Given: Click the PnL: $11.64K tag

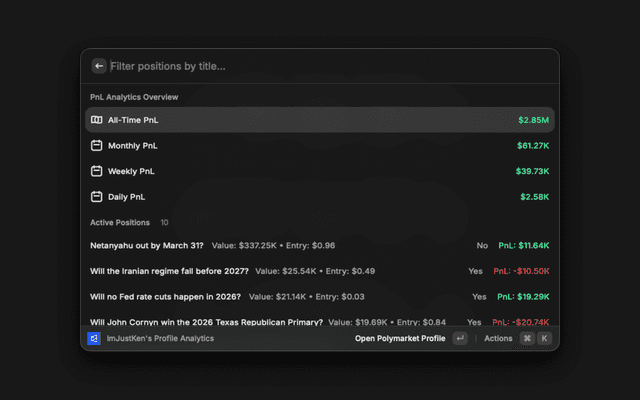Looking at the screenshot, I should point(523,245).
